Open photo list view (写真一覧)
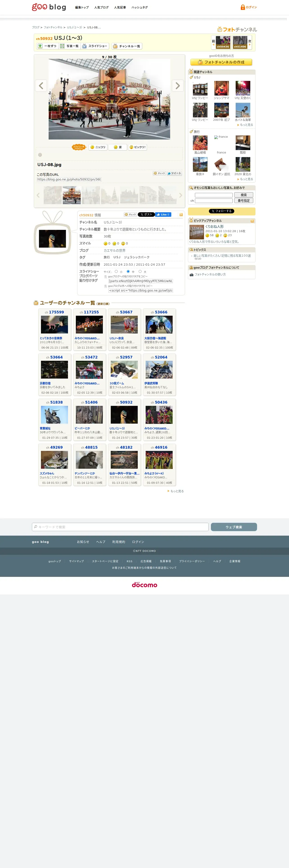 coord(69,46)
